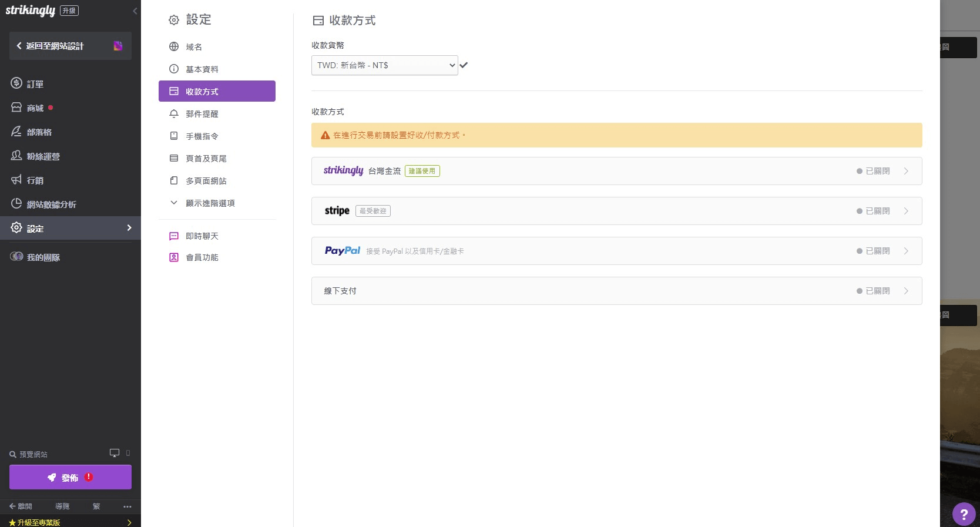Click 已關閉 status on Stripe row
The image size is (980, 527).
tap(874, 211)
